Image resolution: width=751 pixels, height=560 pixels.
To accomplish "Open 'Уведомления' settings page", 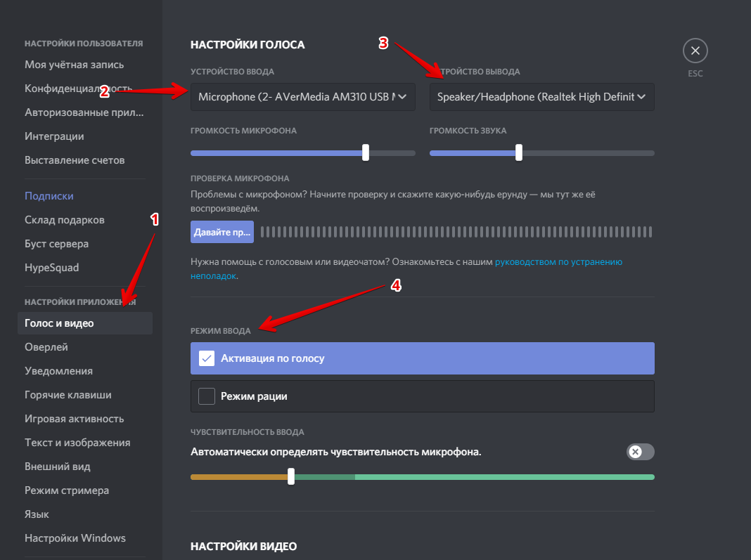I will click(x=59, y=371).
